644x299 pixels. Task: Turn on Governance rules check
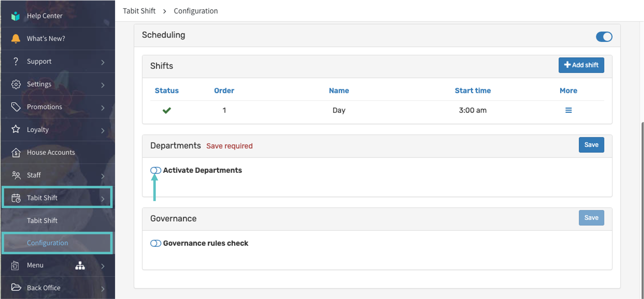156,243
